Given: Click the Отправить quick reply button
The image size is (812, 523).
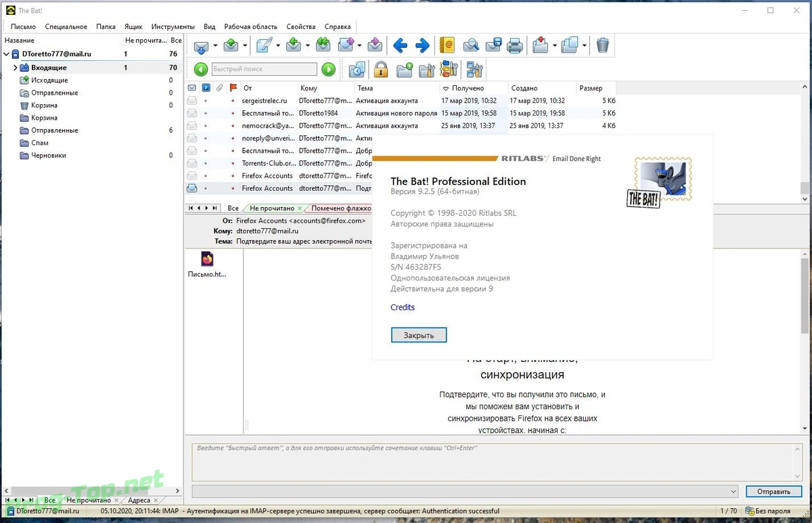Looking at the screenshot, I should pyautogui.click(x=774, y=491).
